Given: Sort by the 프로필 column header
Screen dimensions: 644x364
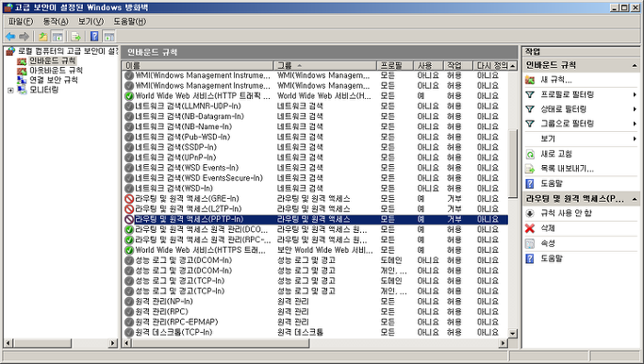Looking at the screenshot, I should pyautogui.click(x=395, y=66).
